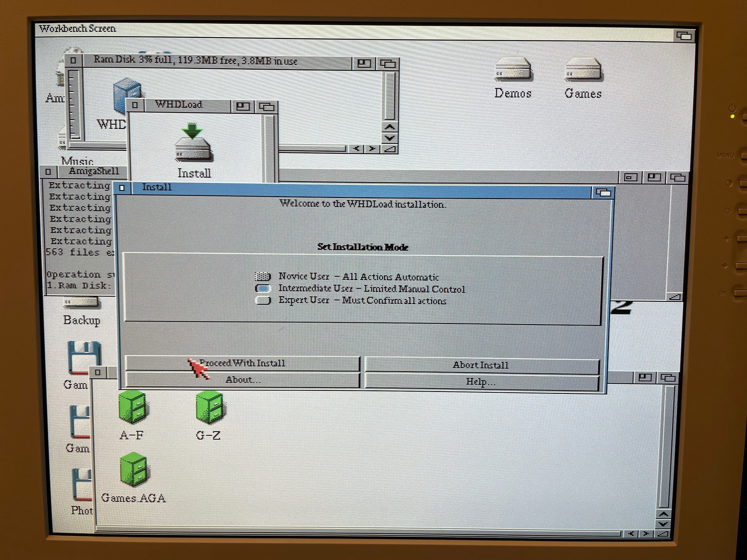Select the WHDLoad cube icon in Ram Disk

pyautogui.click(x=127, y=96)
